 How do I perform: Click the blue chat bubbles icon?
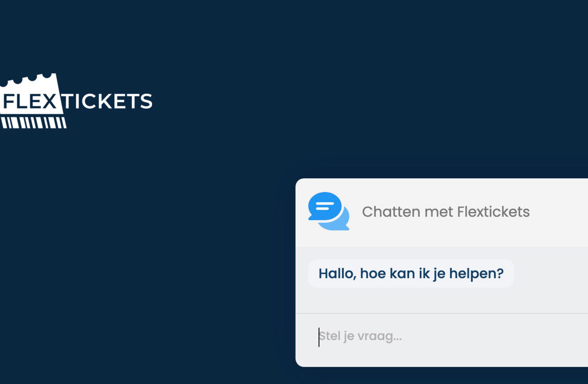coord(328,211)
